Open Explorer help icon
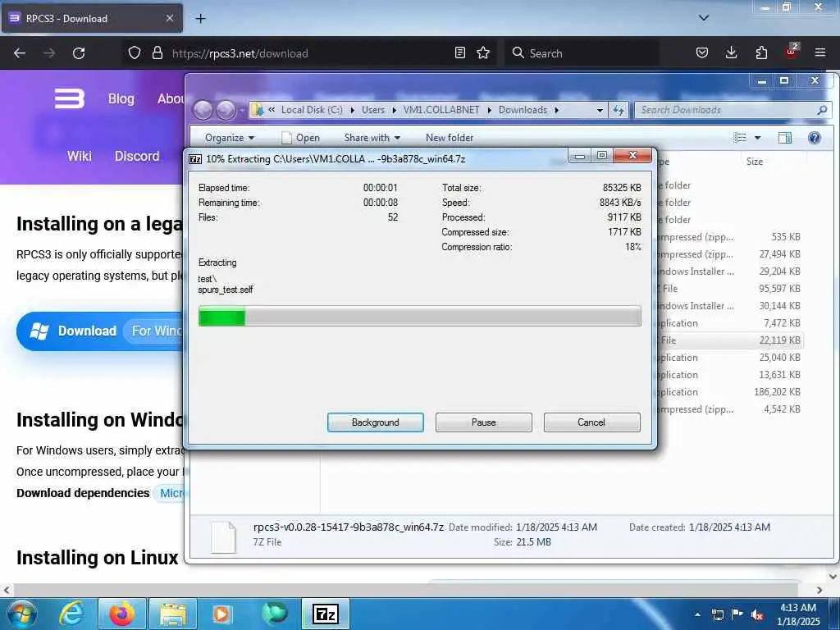This screenshot has width=840, height=630. [815, 138]
